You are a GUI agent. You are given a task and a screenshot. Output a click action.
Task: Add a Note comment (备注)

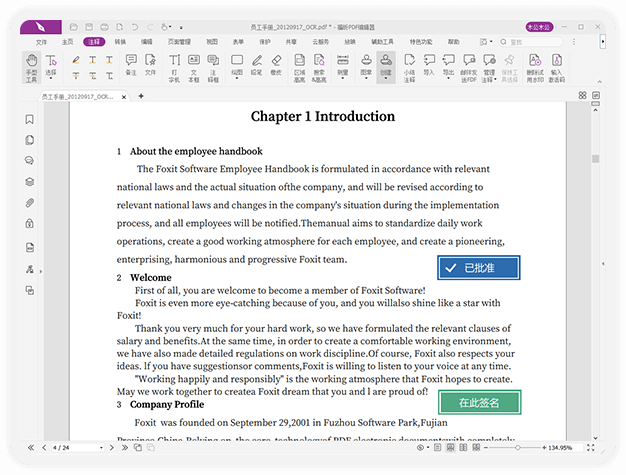131,65
